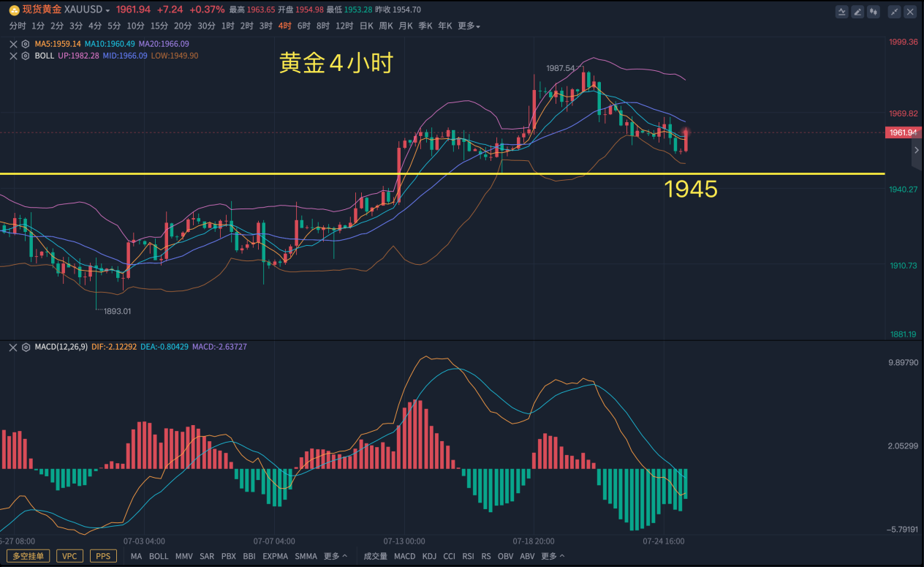Image resolution: width=924 pixels, height=567 pixels.
Task: Expand more main-chart indicators after SMMA
Action: (335, 556)
